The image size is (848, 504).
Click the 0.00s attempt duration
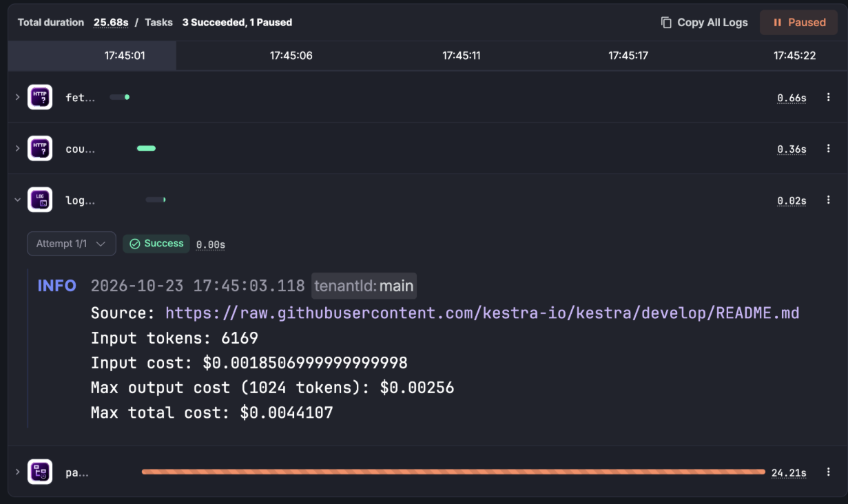(x=211, y=244)
